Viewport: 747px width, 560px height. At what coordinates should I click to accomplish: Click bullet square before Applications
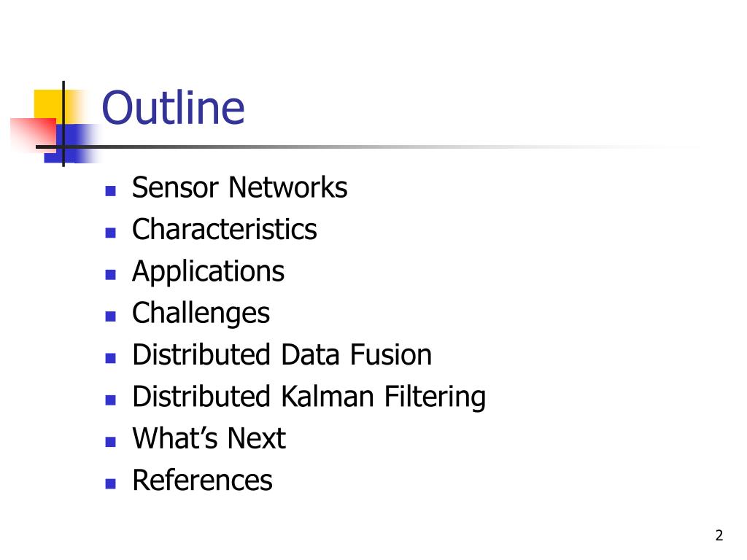[111, 275]
